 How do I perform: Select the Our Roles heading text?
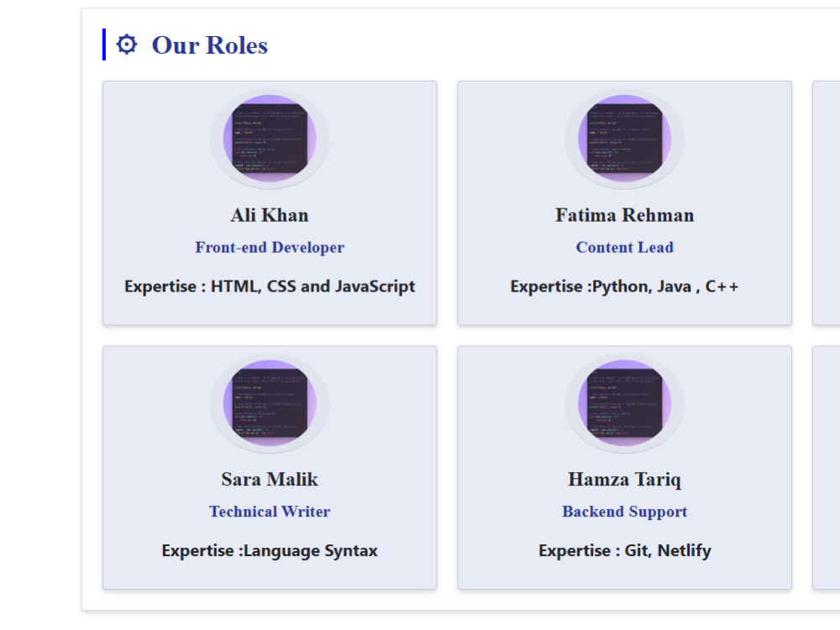tap(209, 45)
